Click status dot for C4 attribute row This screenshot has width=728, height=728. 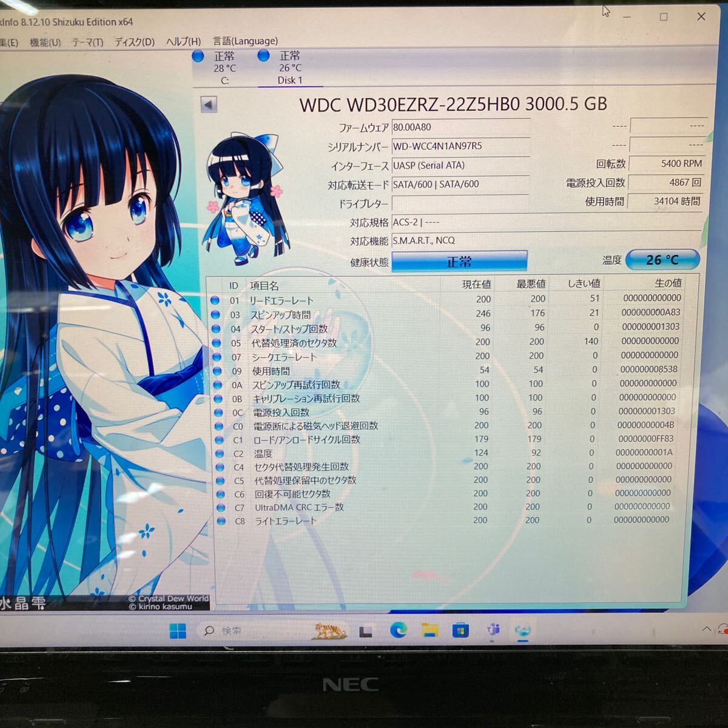[x=220, y=467]
